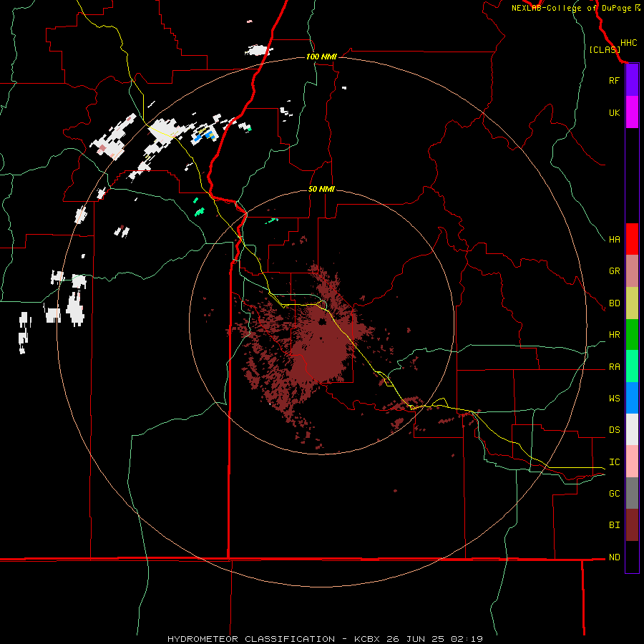Click the 50 NMI range ring label
The height and width of the screenshot is (644, 644).
321,189
